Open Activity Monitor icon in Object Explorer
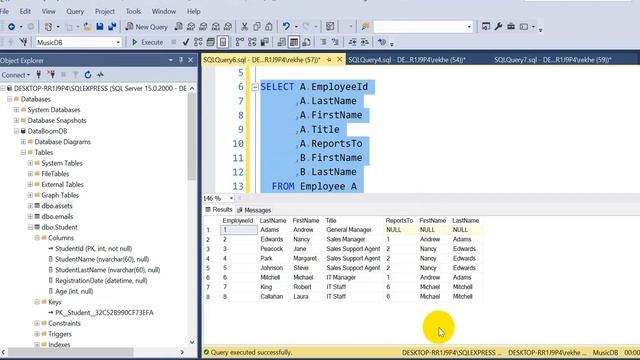This screenshot has width=640, height=360. (100, 75)
